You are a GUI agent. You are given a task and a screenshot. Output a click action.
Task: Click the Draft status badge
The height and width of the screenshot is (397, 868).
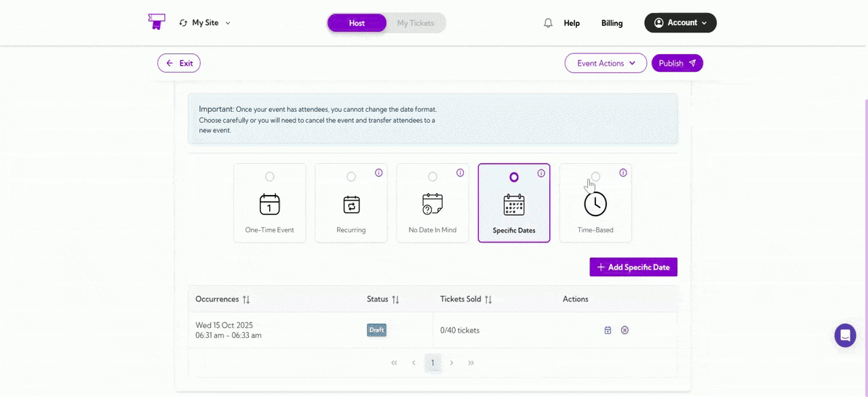pos(376,330)
